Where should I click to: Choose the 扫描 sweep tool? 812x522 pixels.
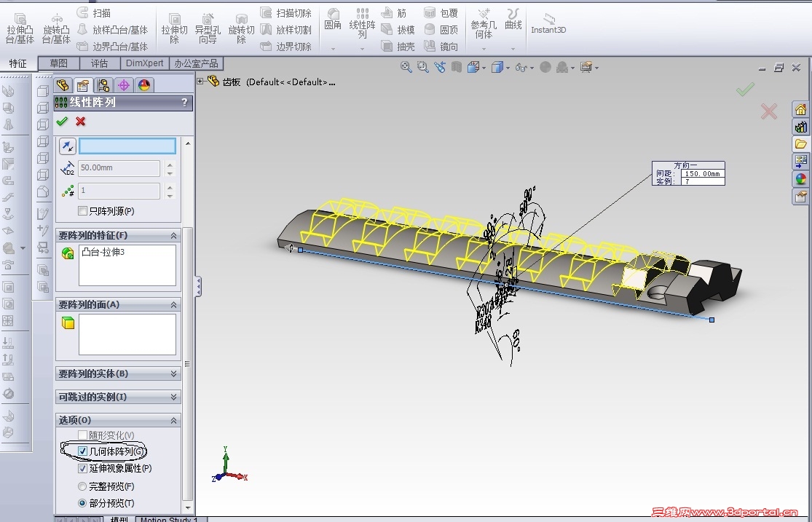pos(94,12)
